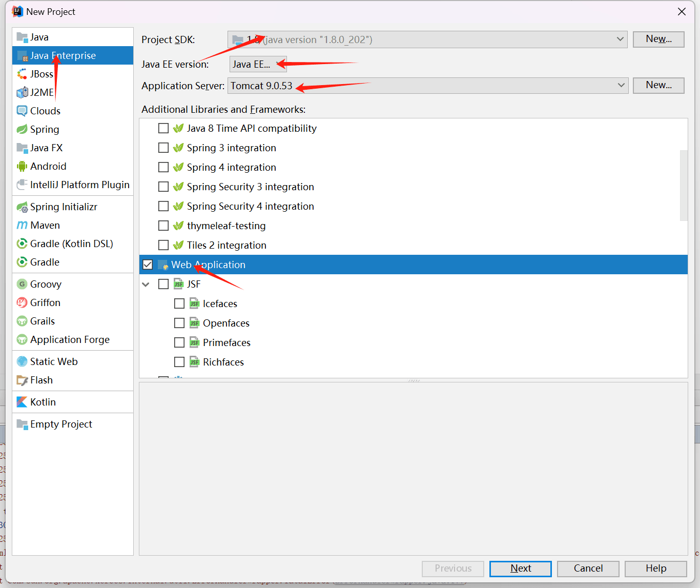Click the splitter handle below frameworks list
This screenshot has height=588, width=700.
414,380
